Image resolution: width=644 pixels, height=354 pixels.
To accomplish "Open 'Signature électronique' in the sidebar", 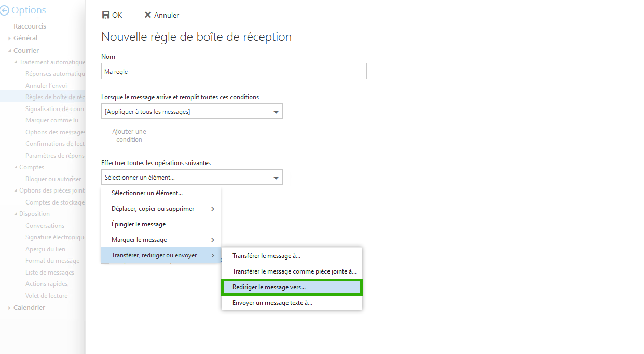I will (x=56, y=237).
